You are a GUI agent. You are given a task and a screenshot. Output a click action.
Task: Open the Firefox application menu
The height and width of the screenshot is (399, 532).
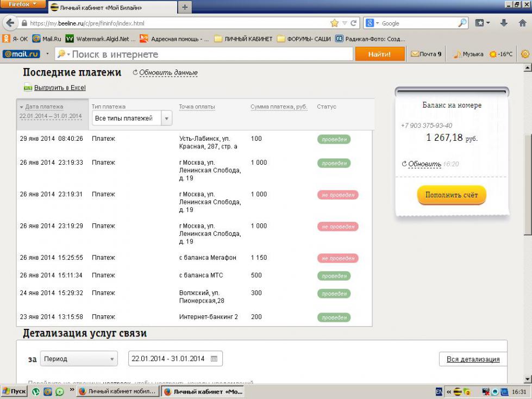(22, 4)
